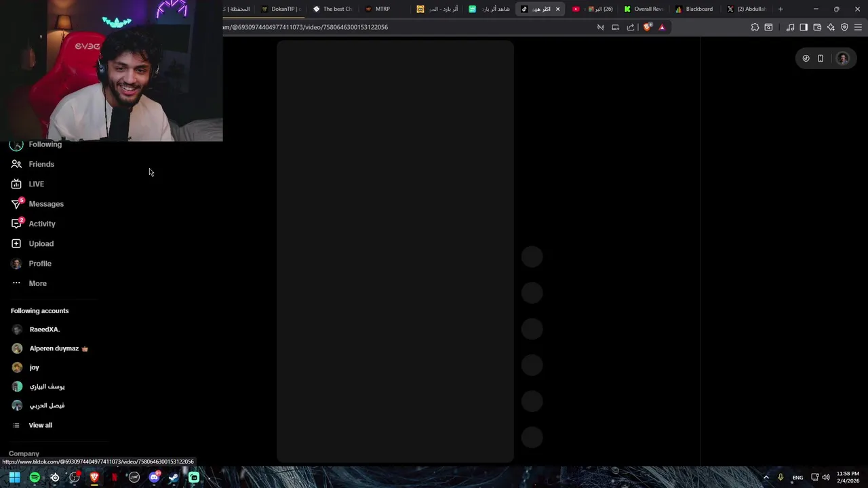This screenshot has width=868, height=488.
Task: Open a new browser tab
Action: pos(781,9)
